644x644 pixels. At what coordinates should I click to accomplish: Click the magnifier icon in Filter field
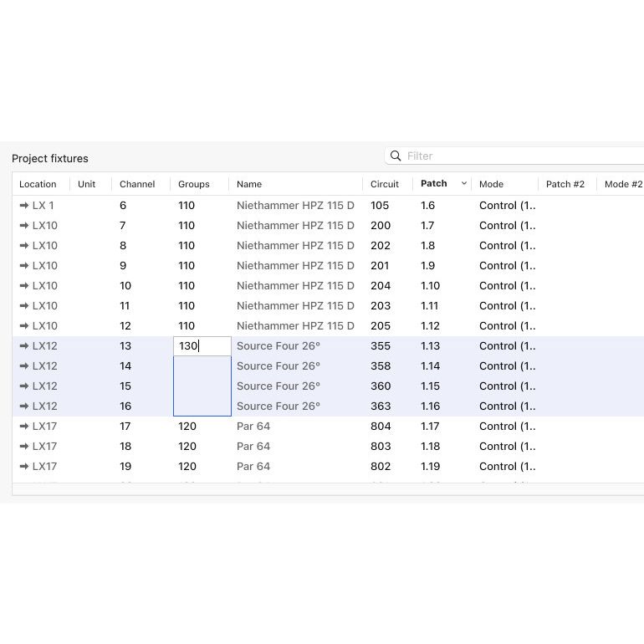396,156
